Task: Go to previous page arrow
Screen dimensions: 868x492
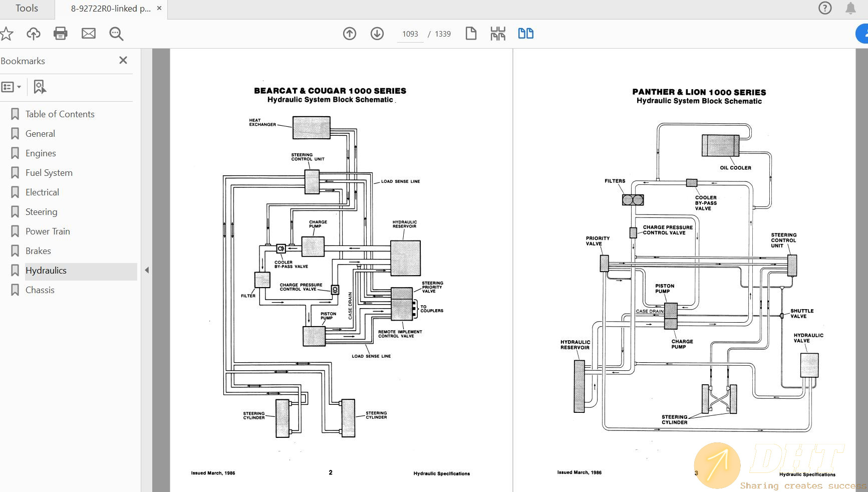Action: pos(350,34)
